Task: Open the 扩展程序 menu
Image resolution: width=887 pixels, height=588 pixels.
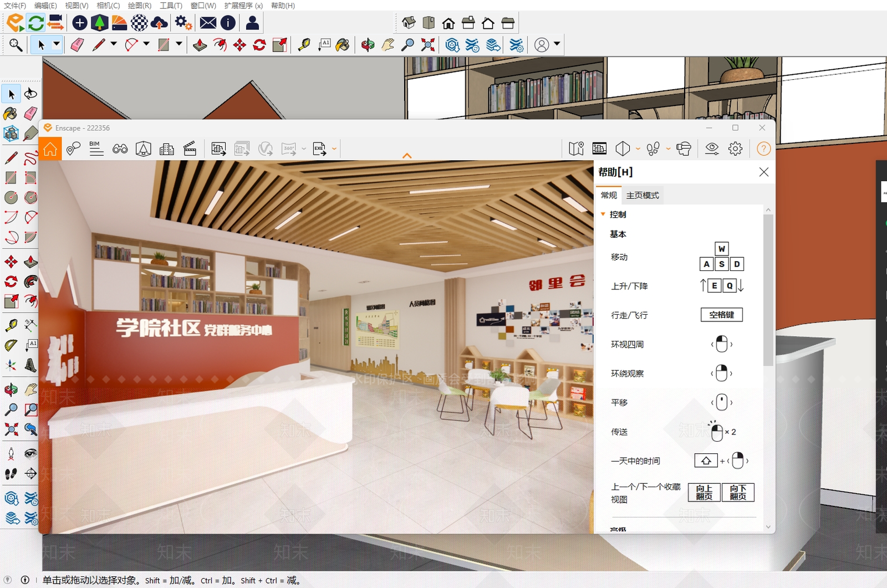Action: point(243,6)
